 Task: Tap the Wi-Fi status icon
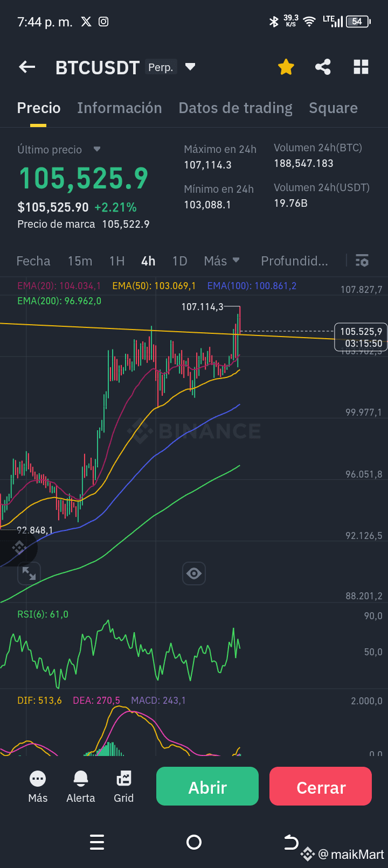[x=309, y=22]
